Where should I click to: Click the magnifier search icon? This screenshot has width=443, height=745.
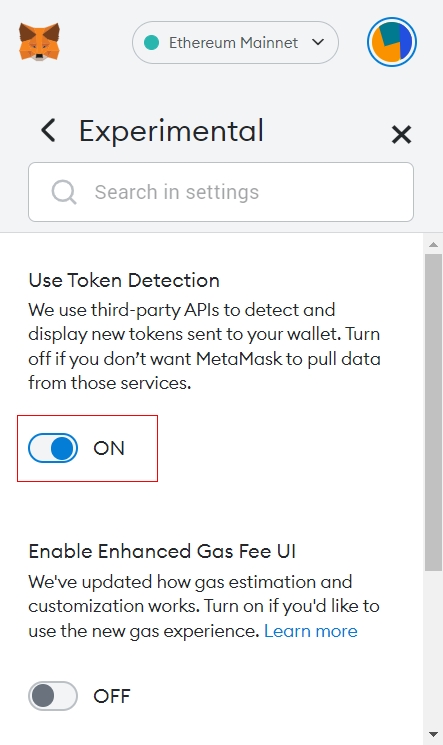pyautogui.click(x=64, y=192)
